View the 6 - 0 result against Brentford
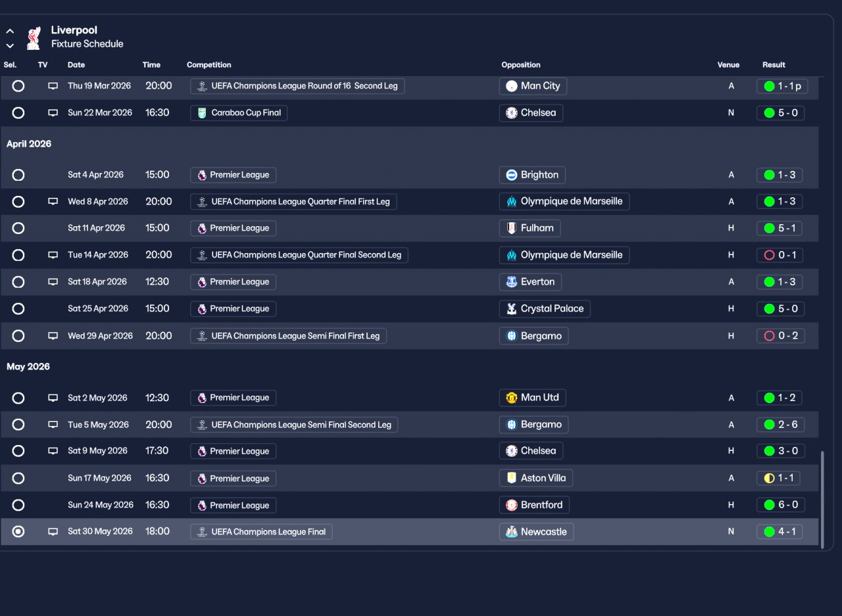Viewport: 842px width, 616px height. tap(781, 506)
